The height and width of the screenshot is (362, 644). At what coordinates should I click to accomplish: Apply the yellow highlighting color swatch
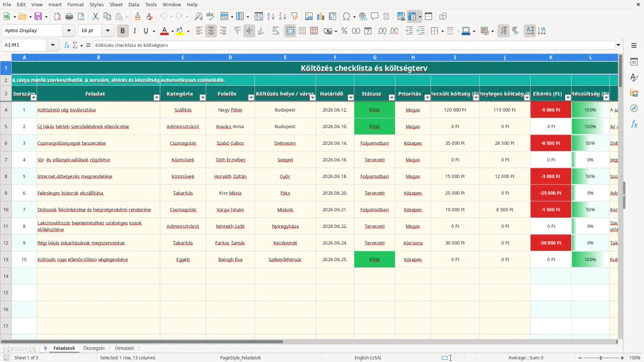pyautogui.click(x=180, y=31)
